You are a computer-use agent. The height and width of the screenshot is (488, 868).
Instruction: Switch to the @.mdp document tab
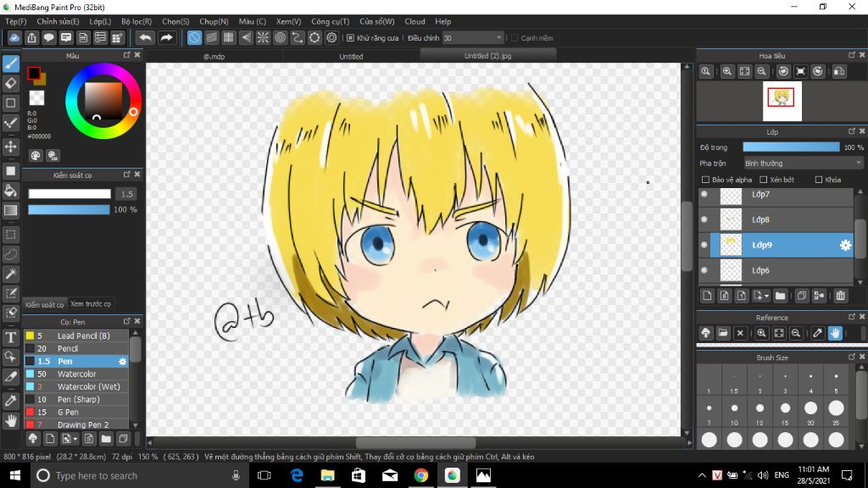pos(214,57)
